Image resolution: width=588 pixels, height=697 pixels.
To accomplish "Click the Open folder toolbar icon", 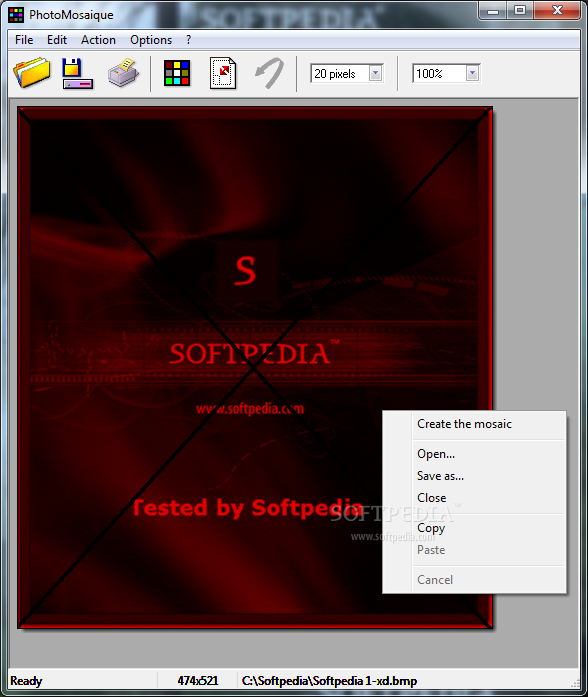I will tap(32, 72).
